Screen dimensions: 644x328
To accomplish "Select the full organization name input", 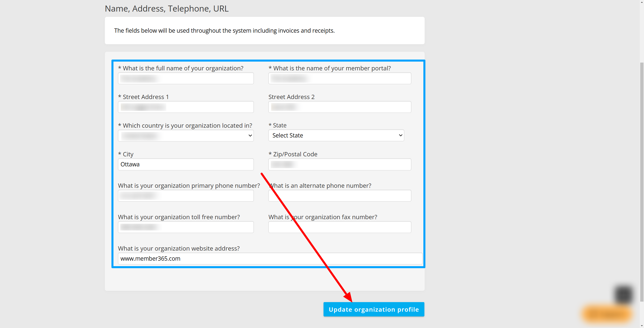I will 186,78.
